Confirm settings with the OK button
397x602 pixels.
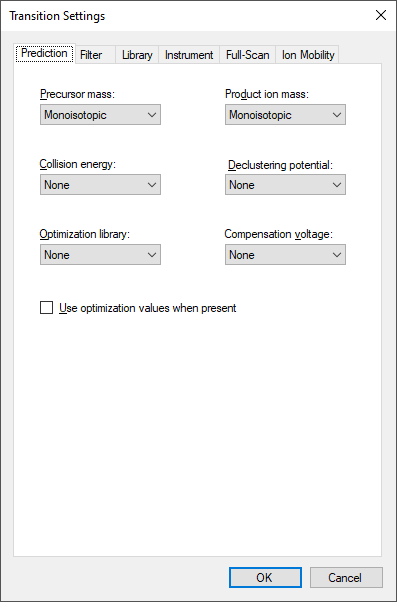coord(265,577)
